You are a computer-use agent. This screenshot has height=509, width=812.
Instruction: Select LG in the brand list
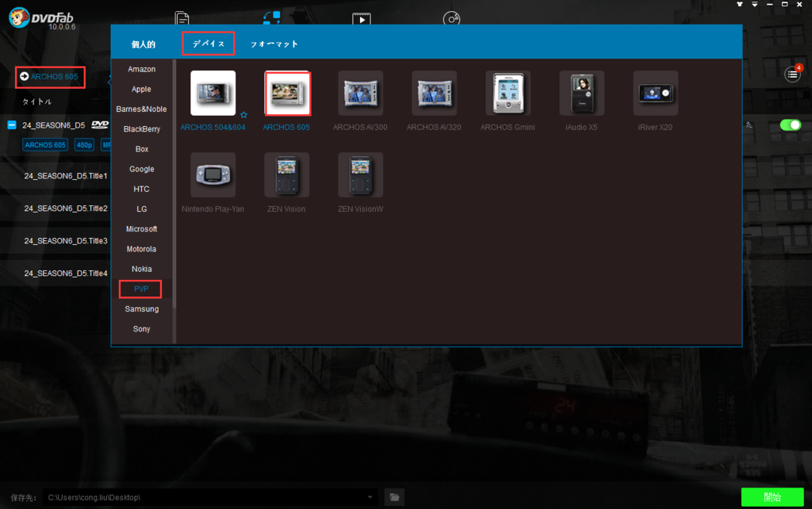click(x=141, y=209)
